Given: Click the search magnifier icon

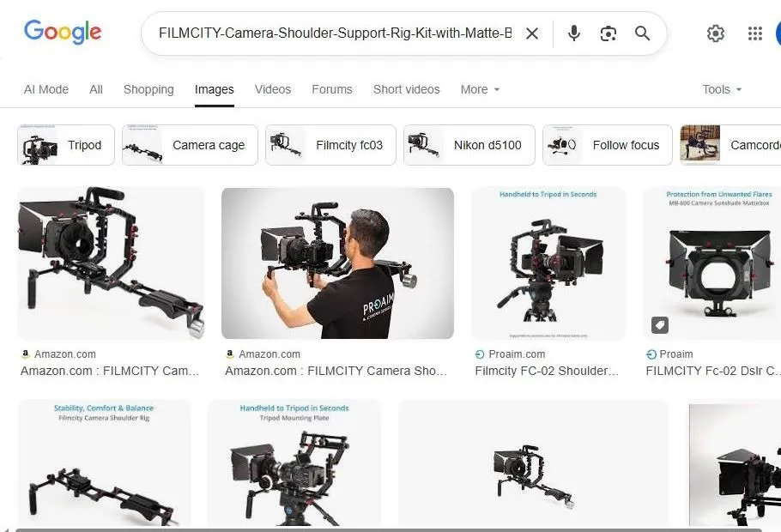Looking at the screenshot, I should (642, 33).
